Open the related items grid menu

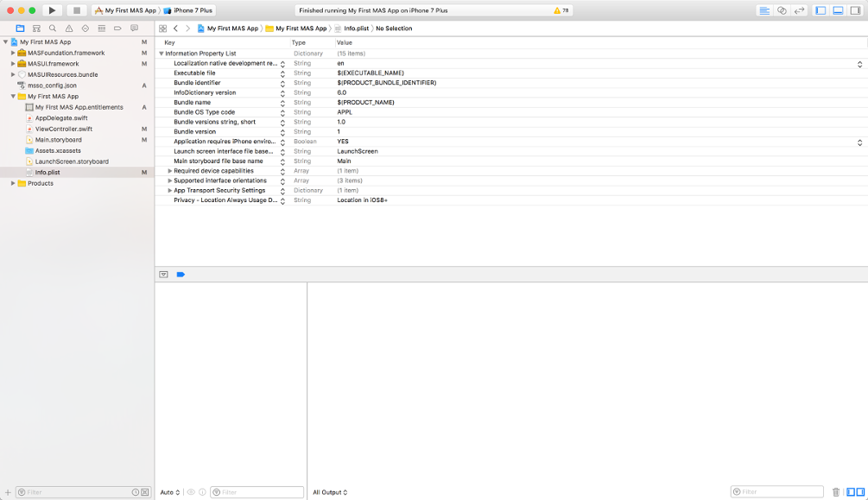(x=162, y=28)
